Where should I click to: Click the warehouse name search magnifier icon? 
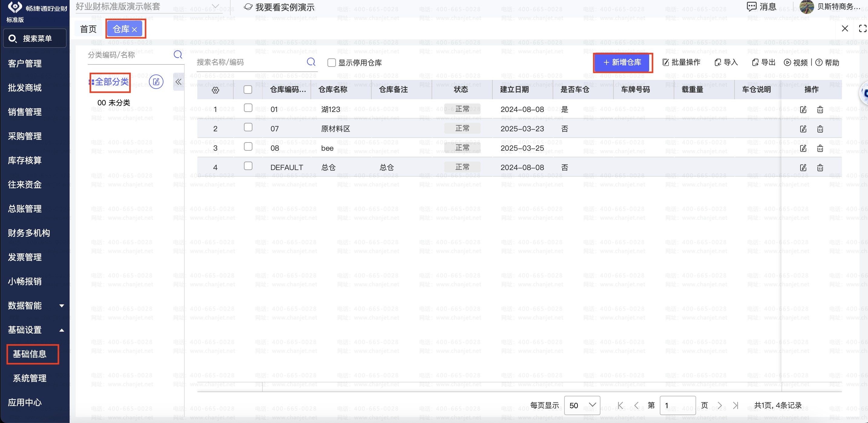click(311, 62)
